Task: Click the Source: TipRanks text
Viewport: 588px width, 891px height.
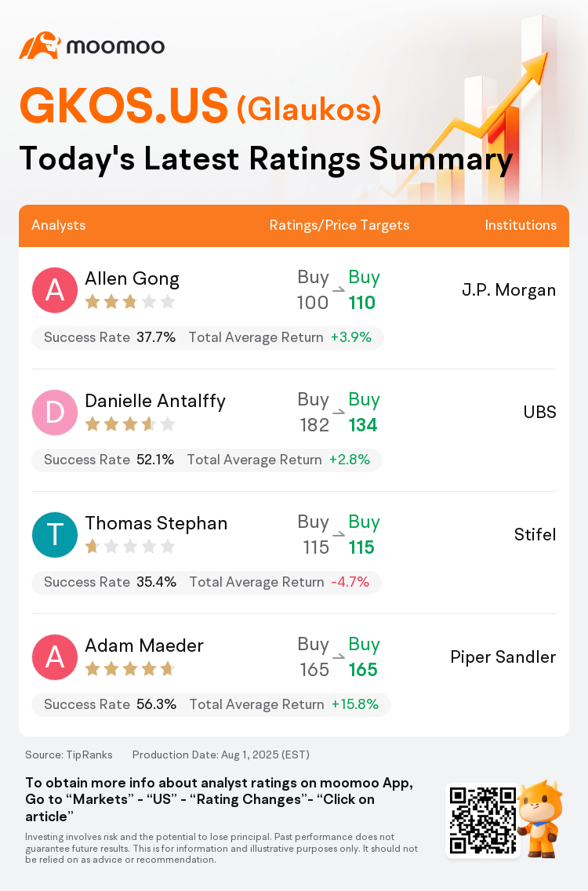Action: click(x=69, y=755)
